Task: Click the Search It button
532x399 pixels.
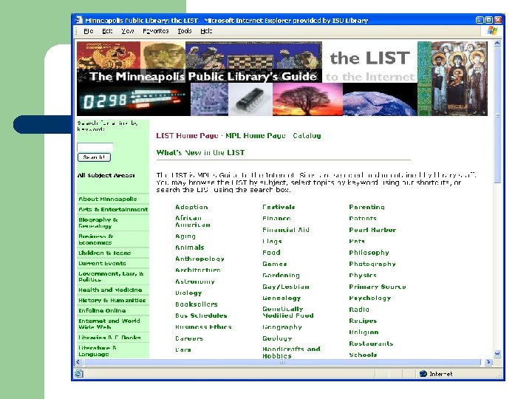Action: pyautogui.click(x=95, y=157)
